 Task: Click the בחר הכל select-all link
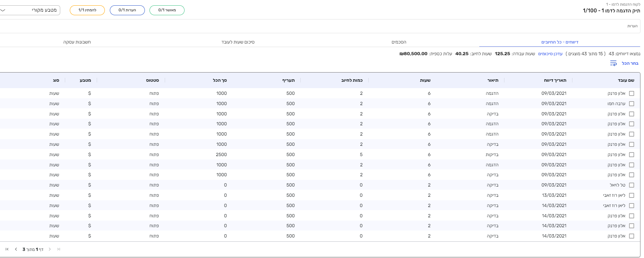630,63
